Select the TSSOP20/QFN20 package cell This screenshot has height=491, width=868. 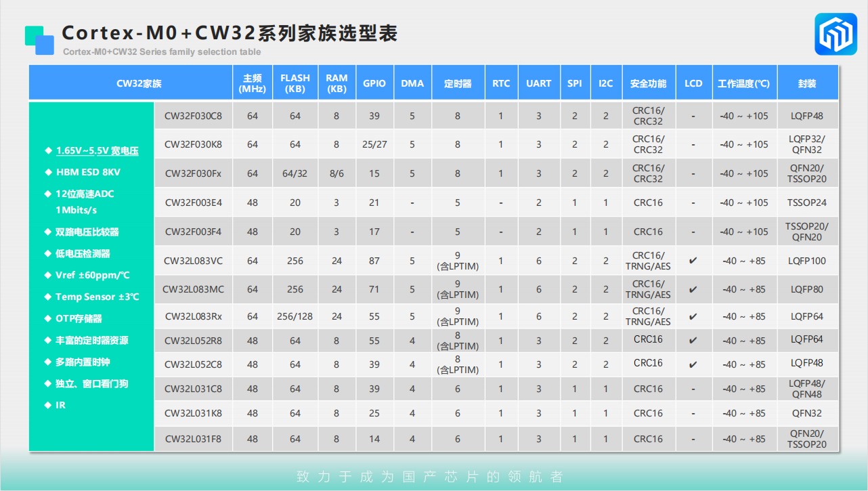(x=807, y=232)
